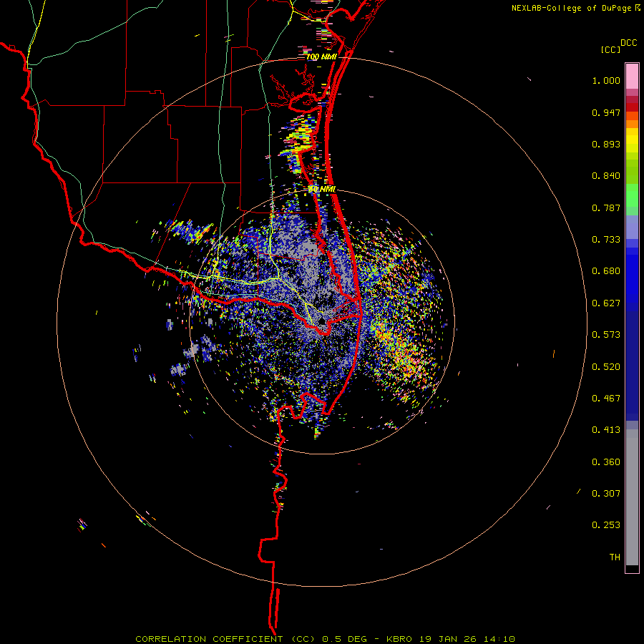The width and height of the screenshot is (644, 644).
Task: Click the 1.000 scale value
Action: [x=606, y=80]
